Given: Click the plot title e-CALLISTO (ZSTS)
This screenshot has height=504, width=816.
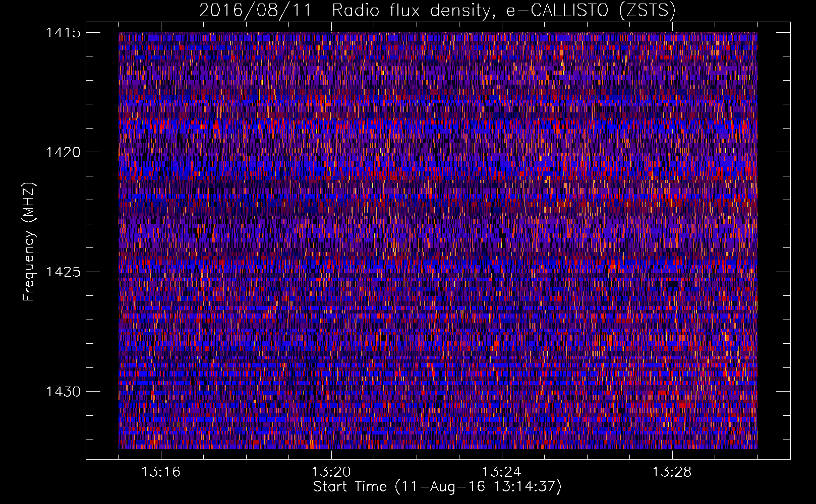Looking at the screenshot, I should click(x=591, y=11).
